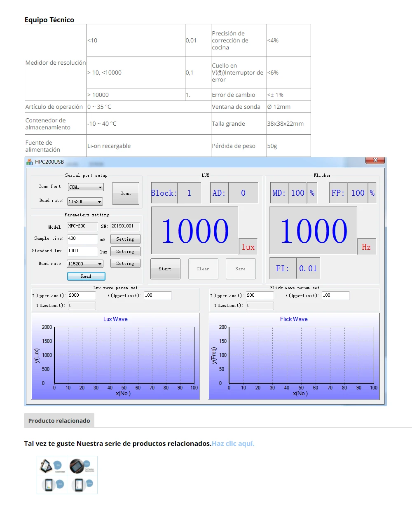Open the Full Function Spectrometer thumbnail

[x=82, y=466]
